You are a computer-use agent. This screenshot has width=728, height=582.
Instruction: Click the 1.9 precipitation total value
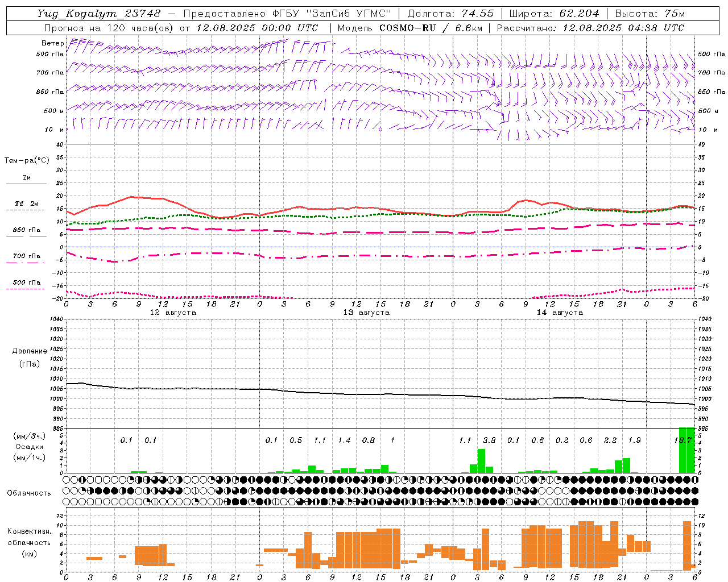(x=634, y=440)
